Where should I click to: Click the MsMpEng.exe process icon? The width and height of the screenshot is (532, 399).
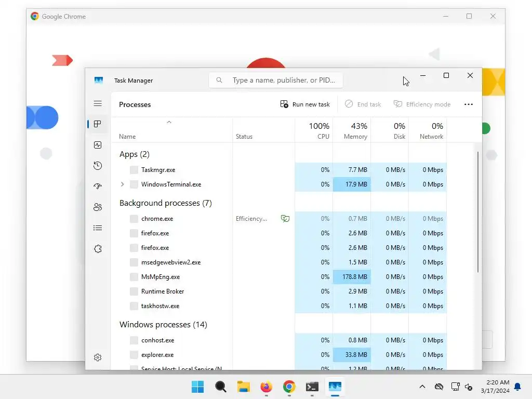pos(134,277)
